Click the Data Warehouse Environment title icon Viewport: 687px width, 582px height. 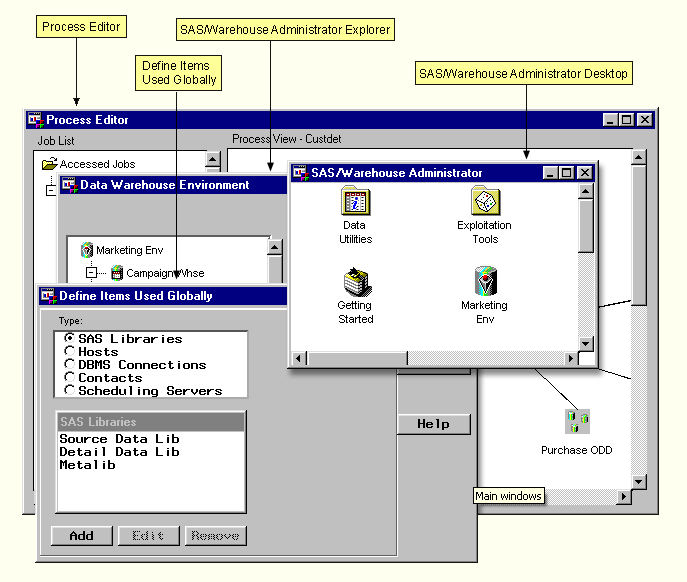[69, 185]
